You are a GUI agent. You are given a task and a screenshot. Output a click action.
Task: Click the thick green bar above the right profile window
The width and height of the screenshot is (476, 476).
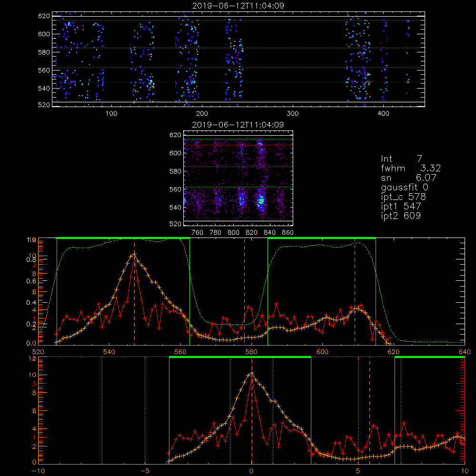click(x=322, y=238)
